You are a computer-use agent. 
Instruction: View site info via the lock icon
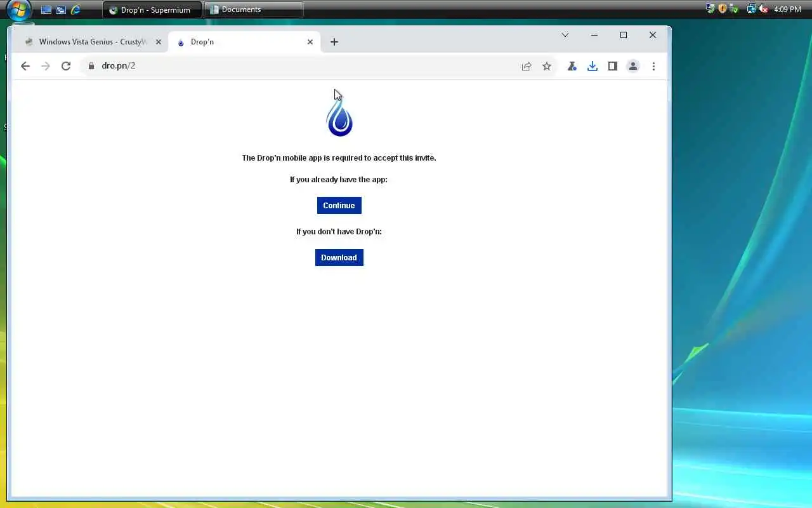click(91, 66)
